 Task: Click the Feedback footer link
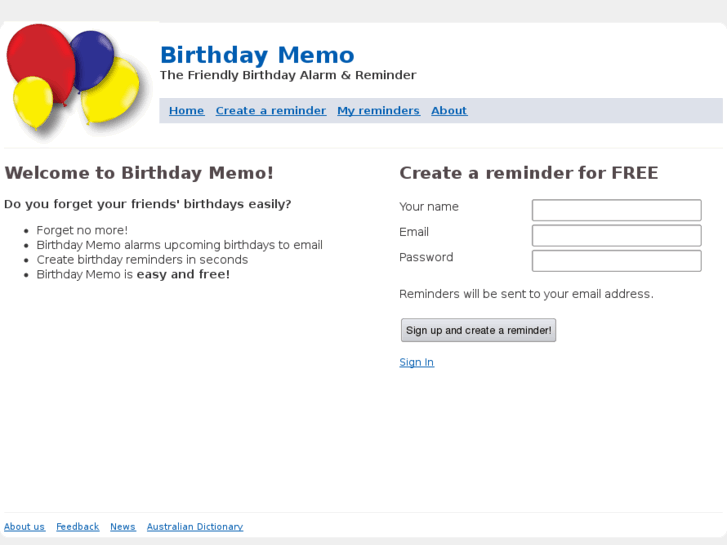[77, 527]
